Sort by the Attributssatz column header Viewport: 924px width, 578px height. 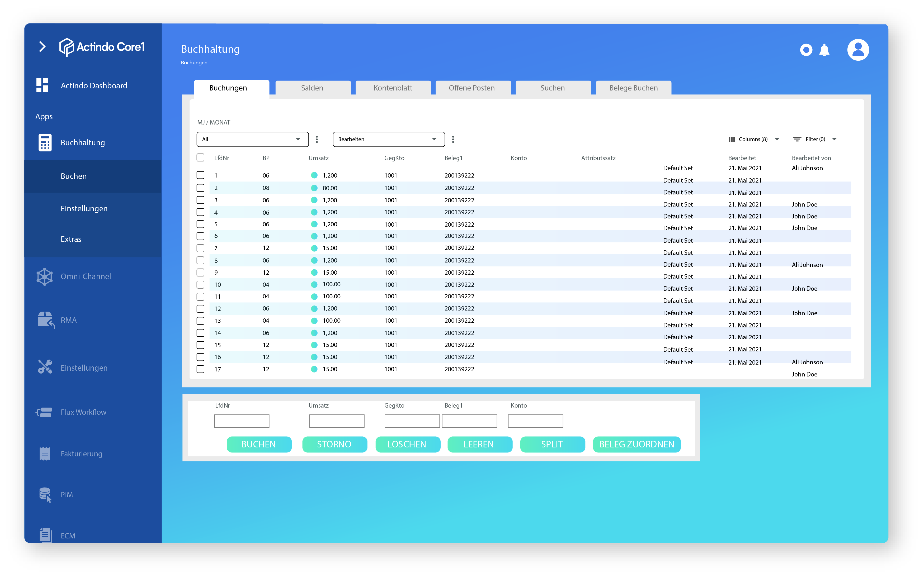598,158
